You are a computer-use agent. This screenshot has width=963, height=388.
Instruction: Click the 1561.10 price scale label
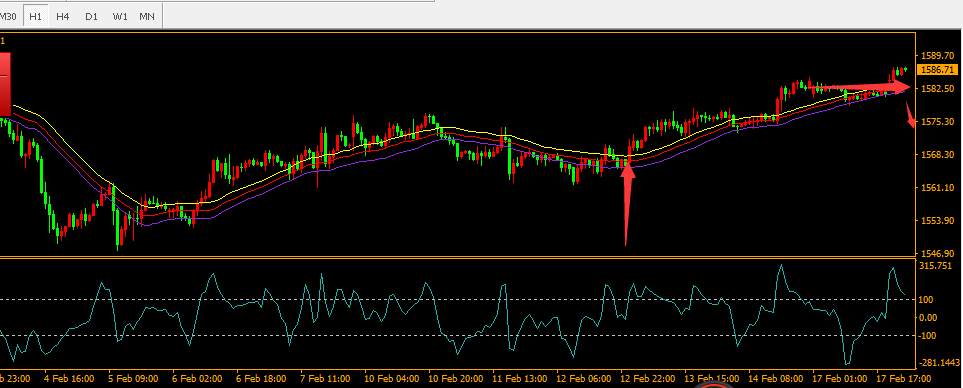pos(937,187)
